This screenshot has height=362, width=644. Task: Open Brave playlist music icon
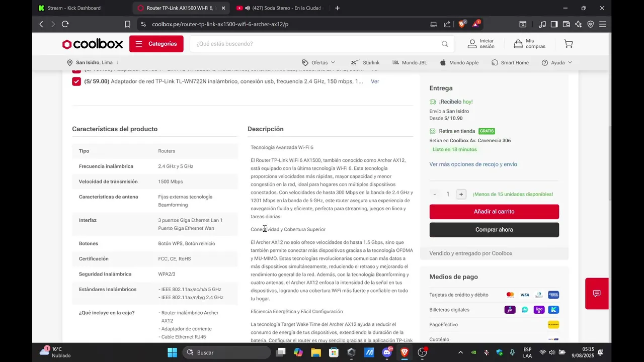tap(542, 24)
